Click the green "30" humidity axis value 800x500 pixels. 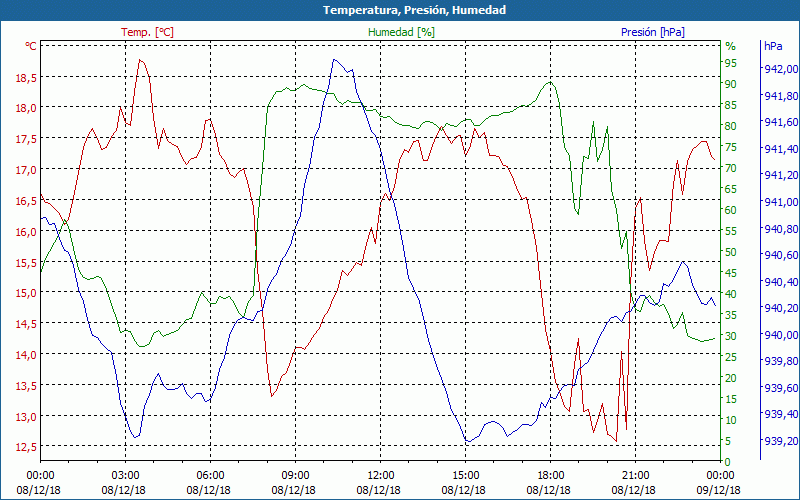click(x=731, y=336)
